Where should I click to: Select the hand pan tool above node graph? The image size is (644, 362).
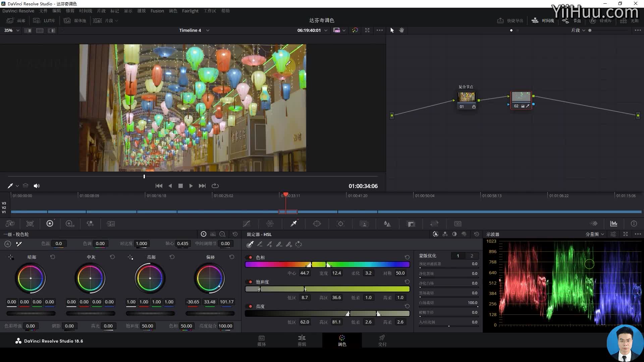click(401, 30)
